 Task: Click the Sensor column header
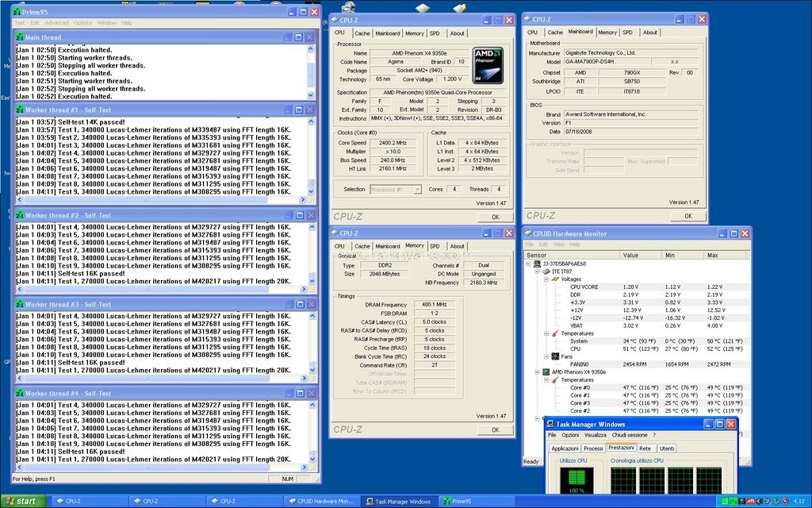click(x=573, y=255)
